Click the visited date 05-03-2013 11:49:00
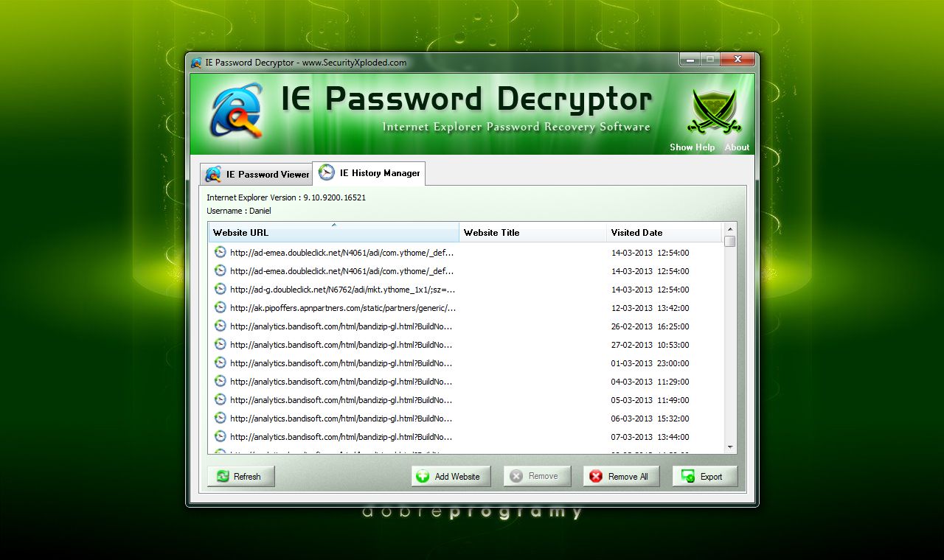Screen dimensions: 944x560 [x=650, y=400]
